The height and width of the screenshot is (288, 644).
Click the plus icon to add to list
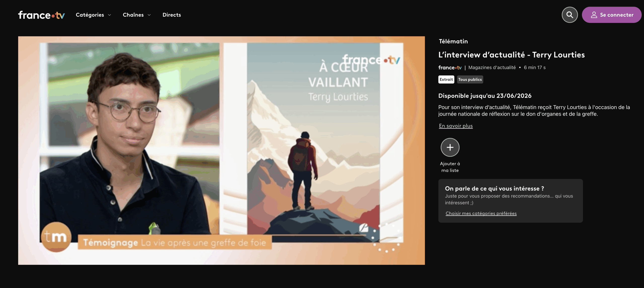coord(450,147)
